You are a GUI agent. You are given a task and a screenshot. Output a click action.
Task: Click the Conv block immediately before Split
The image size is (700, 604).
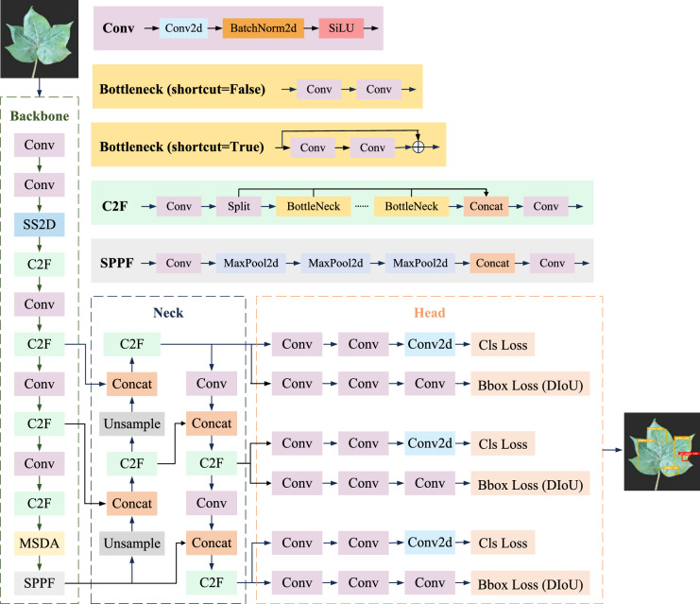click(x=179, y=206)
